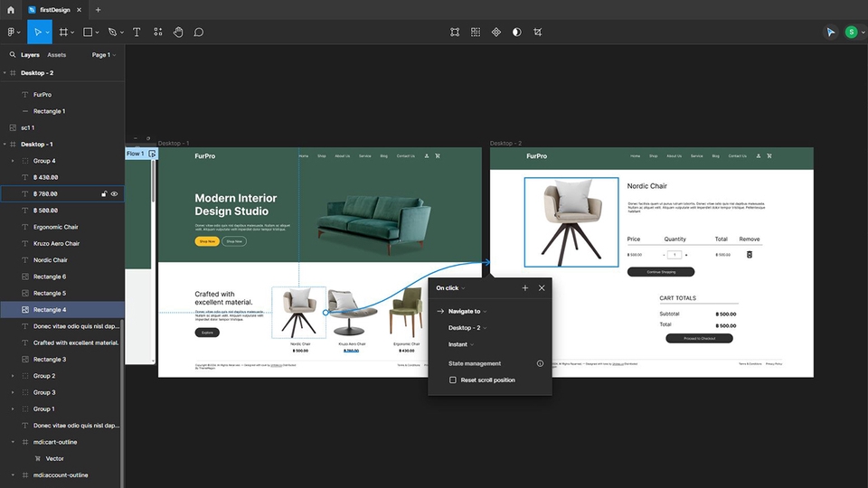Open the Page 1 dropdown
This screenshot has height=488, width=868.
click(104, 55)
